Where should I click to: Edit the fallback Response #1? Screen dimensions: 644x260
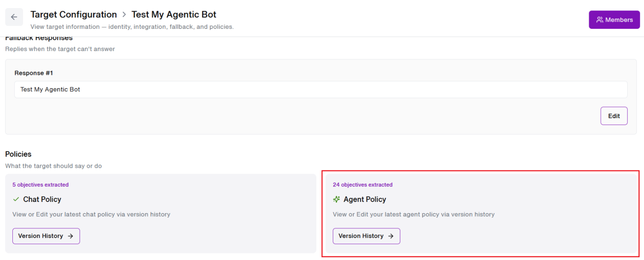point(614,116)
